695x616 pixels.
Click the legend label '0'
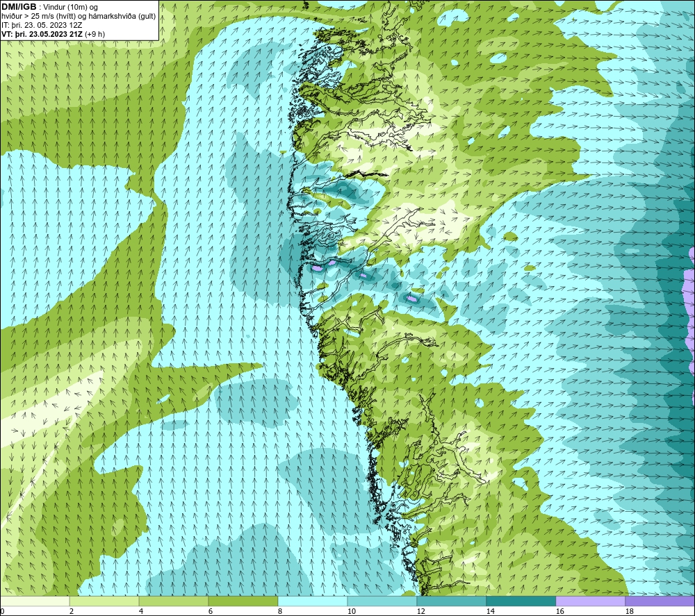pyautogui.click(x=2, y=611)
